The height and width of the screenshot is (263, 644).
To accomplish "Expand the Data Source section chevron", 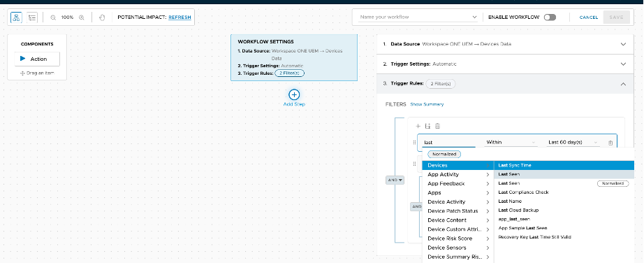I will coord(623,44).
